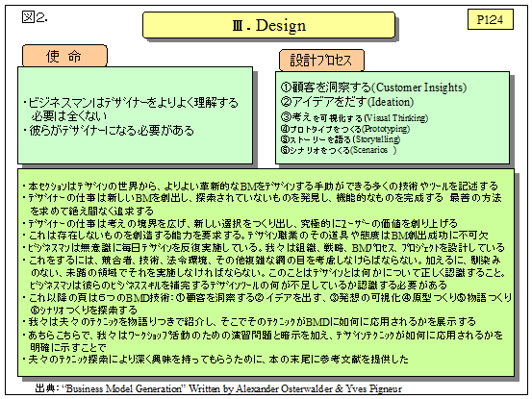The height and width of the screenshot is (399, 532).
Task: Click the line starting 'これ以降の頁は6つのBMD技術'
Action: pyautogui.click(x=267, y=298)
